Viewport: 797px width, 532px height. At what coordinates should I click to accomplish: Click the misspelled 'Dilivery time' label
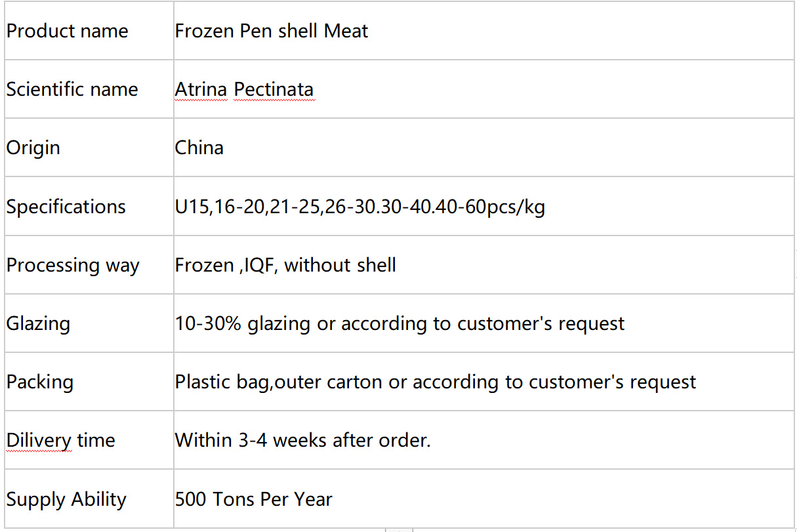tap(60, 440)
